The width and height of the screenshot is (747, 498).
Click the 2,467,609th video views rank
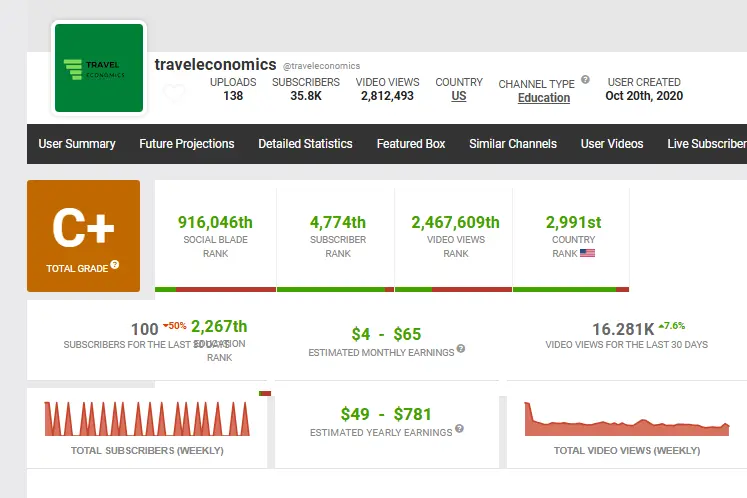coord(455,223)
